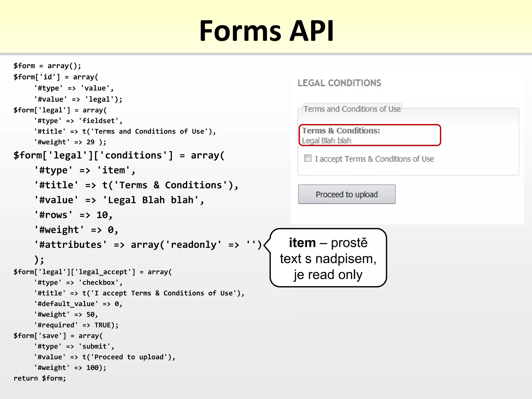
Task: Click the '#type' => 'fieldset' code line
Action: [x=78, y=121]
